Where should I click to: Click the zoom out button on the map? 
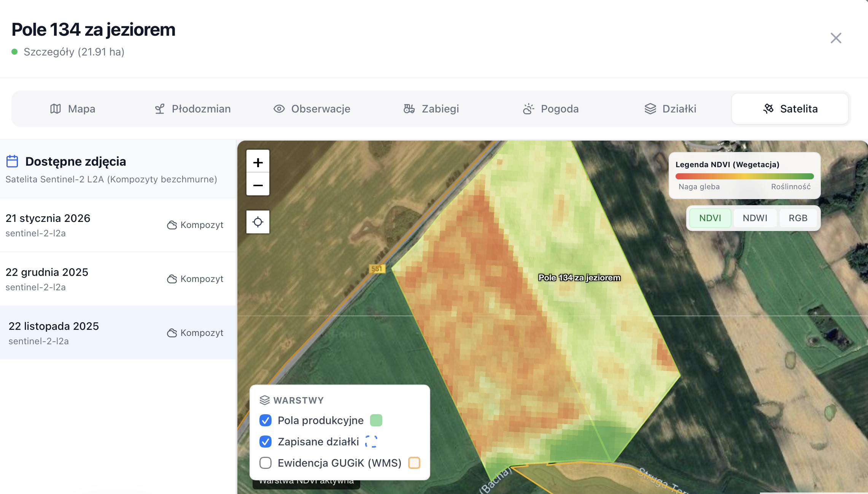click(x=258, y=185)
